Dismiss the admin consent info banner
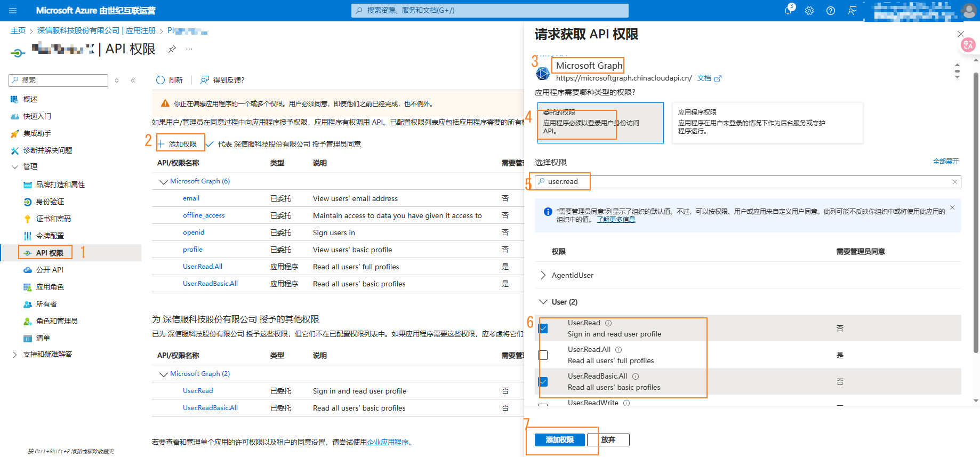 (x=952, y=207)
